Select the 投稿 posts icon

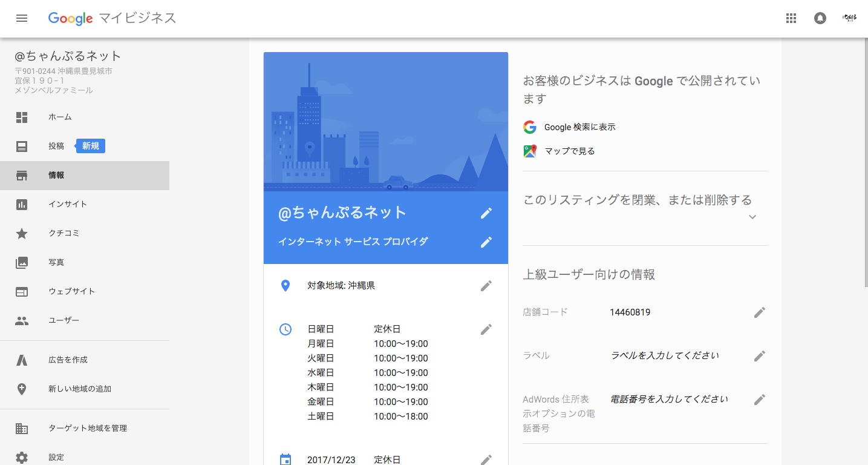(x=22, y=146)
